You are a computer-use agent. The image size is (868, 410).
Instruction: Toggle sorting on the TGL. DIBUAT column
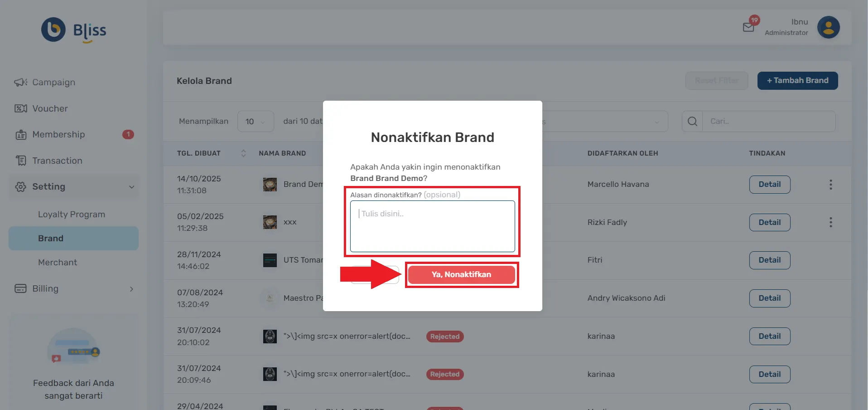[x=243, y=153]
